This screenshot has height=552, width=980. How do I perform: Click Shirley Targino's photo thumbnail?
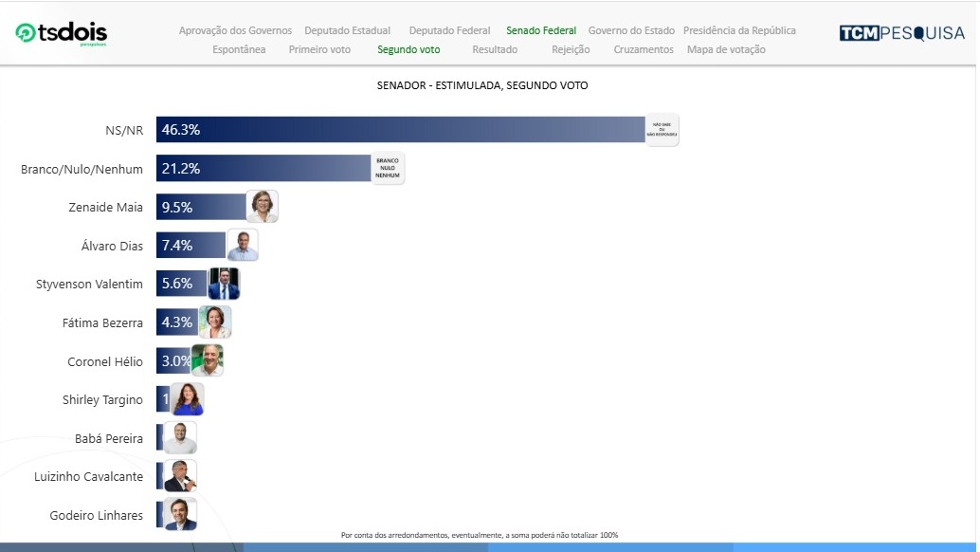pyautogui.click(x=188, y=399)
